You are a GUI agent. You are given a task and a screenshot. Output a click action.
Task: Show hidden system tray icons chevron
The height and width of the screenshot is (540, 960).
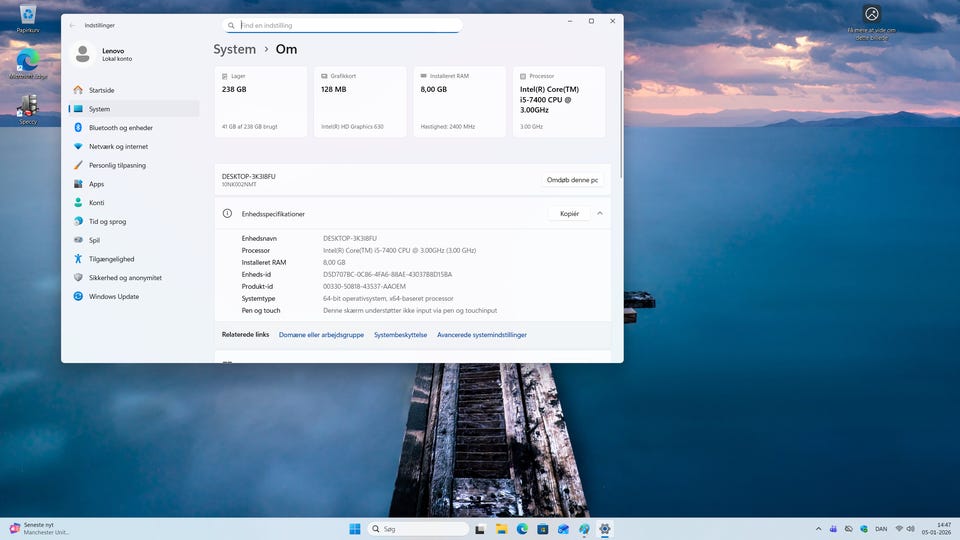tap(818, 529)
